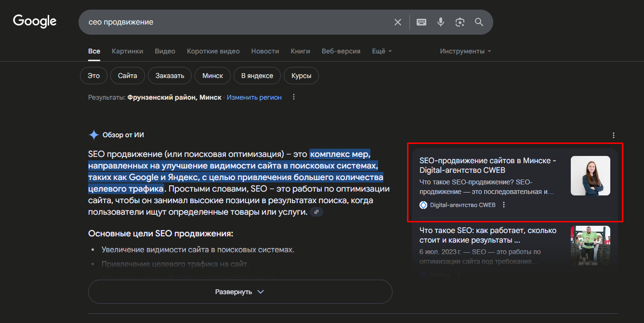The image size is (644, 323).
Task: Apply the Заказать filter chip
Action: (170, 76)
